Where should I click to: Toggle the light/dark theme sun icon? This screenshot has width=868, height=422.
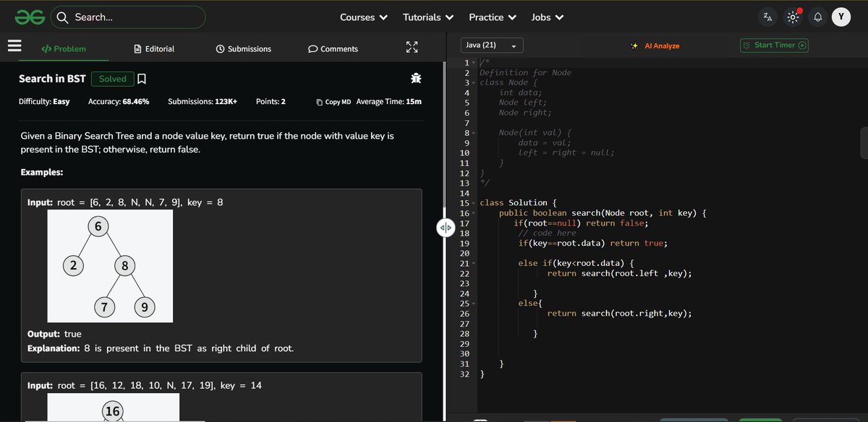coord(793,17)
